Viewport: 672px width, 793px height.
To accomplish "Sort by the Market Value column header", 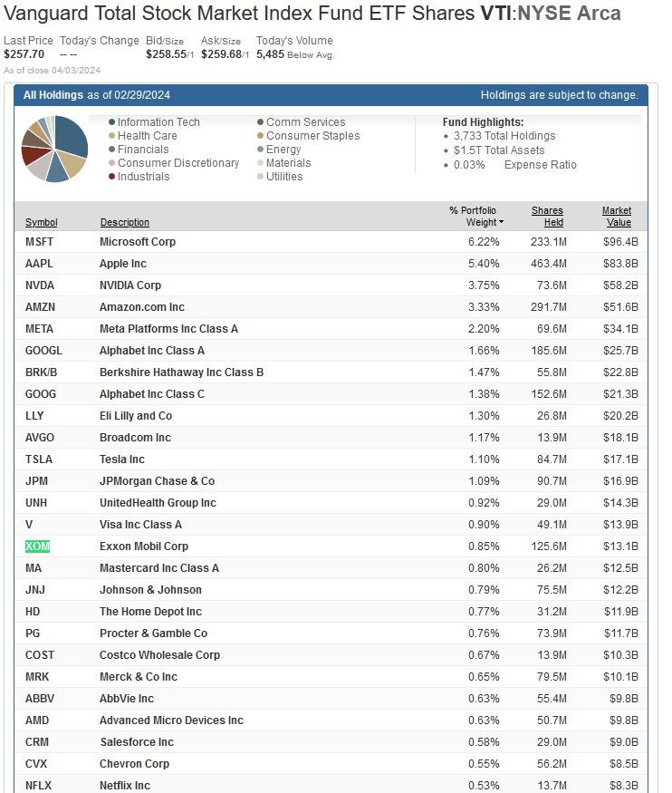I will (617, 217).
